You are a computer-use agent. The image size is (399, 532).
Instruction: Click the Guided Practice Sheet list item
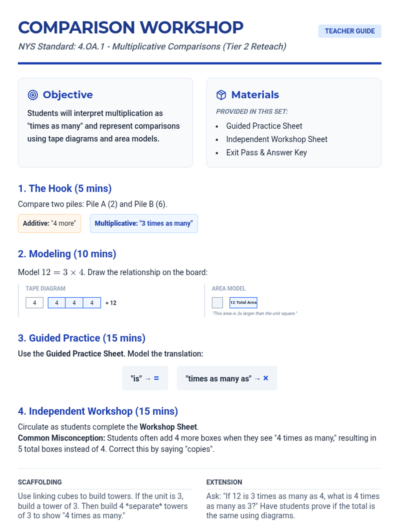pos(264,126)
